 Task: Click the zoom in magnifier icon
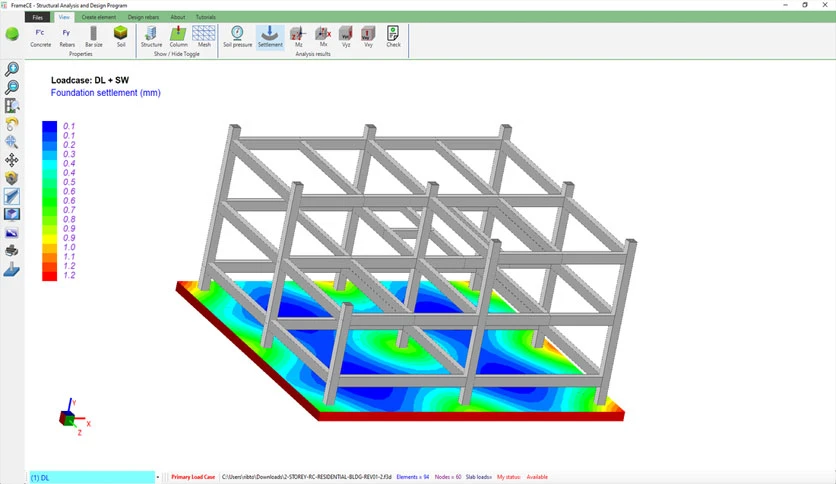pyautogui.click(x=11, y=68)
